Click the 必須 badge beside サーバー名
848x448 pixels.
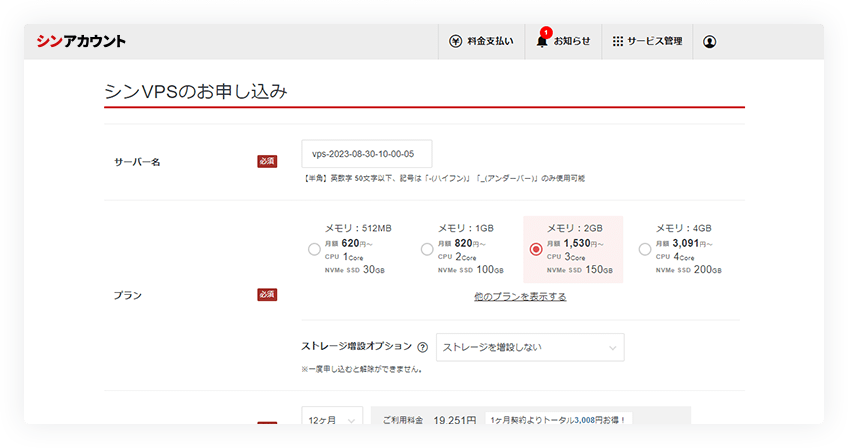(267, 161)
